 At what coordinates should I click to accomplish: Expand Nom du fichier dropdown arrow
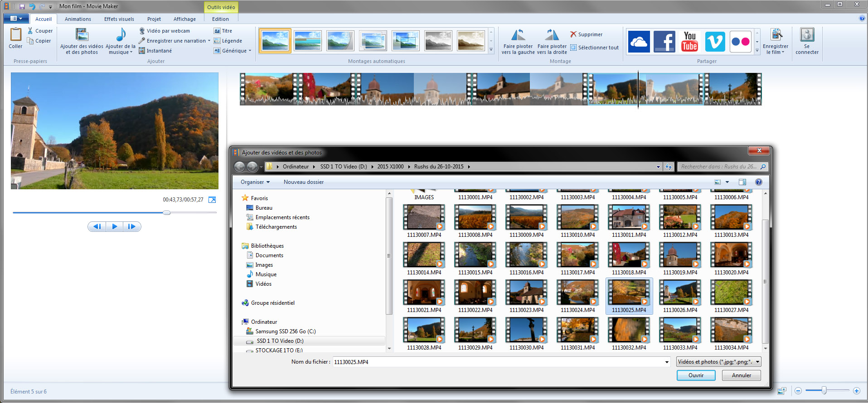pyautogui.click(x=667, y=362)
